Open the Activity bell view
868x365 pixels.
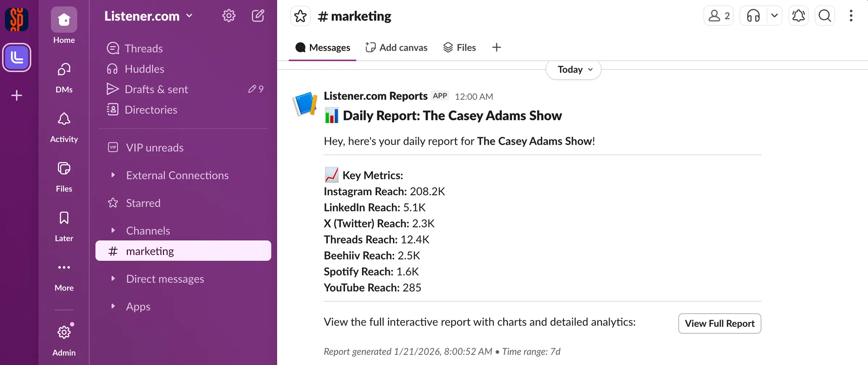[x=64, y=127]
